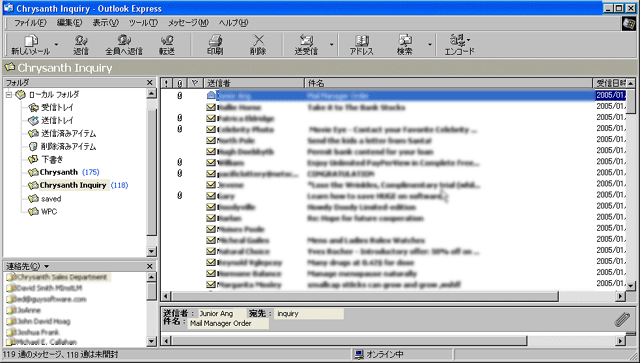Image resolution: width=640 pixels, height=363 pixels.
Task: Open the ツール(T) menu
Action: tap(143, 23)
